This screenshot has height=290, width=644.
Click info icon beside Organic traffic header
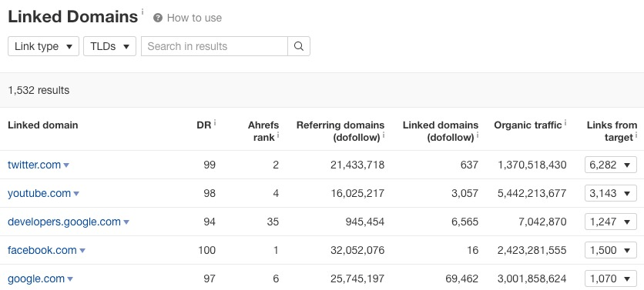tap(565, 122)
